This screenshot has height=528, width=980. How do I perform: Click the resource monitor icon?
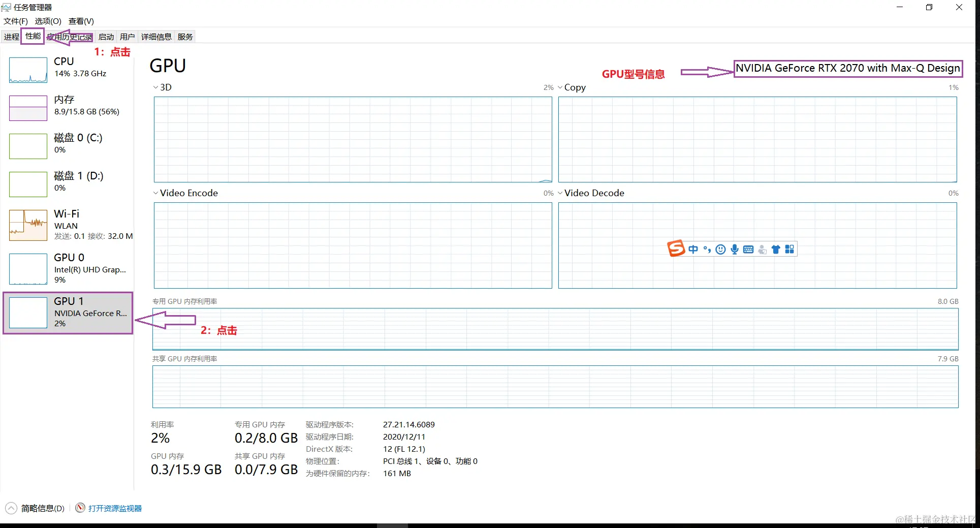coord(80,508)
